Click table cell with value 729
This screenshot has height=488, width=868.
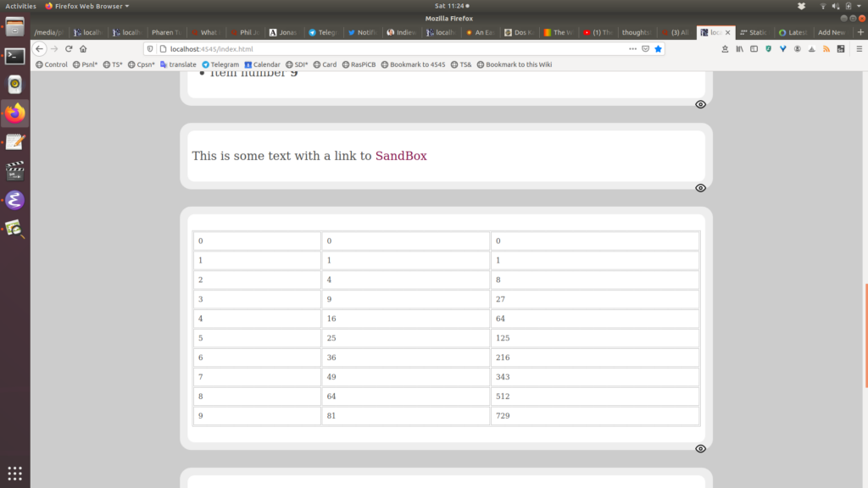coord(594,415)
